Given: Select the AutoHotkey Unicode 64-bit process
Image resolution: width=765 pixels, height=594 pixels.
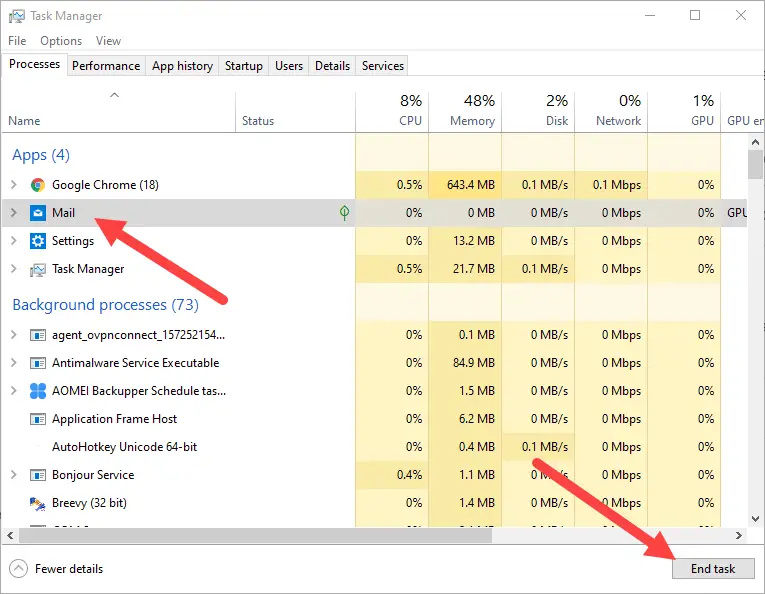Looking at the screenshot, I should point(124,447).
